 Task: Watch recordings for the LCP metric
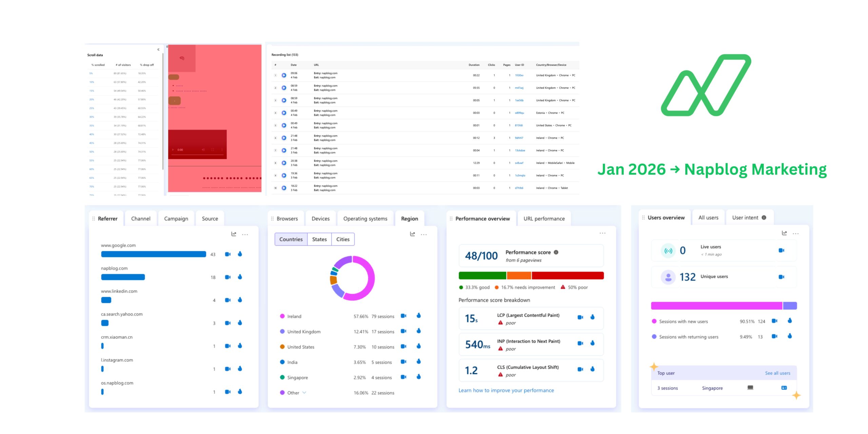click(x=580, y=317)
